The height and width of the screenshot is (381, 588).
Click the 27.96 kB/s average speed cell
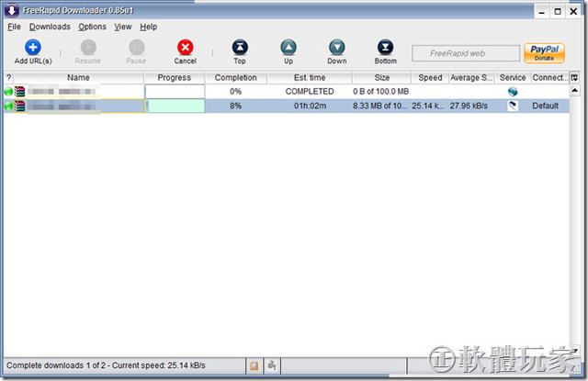click(469, 106)
